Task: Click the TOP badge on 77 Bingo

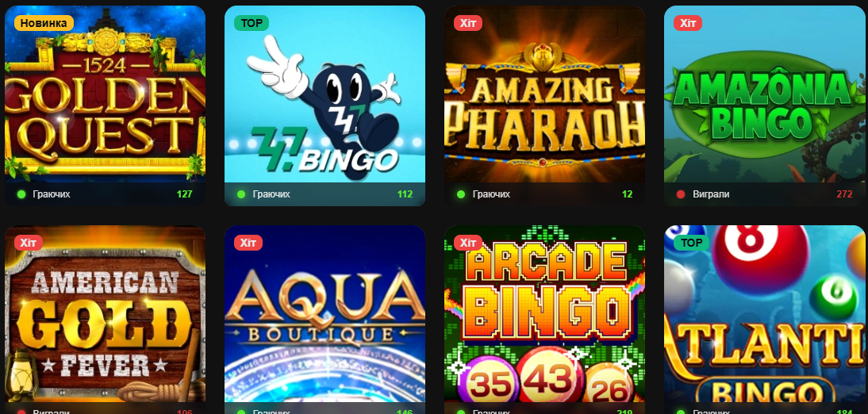Action: coord(252,23)
